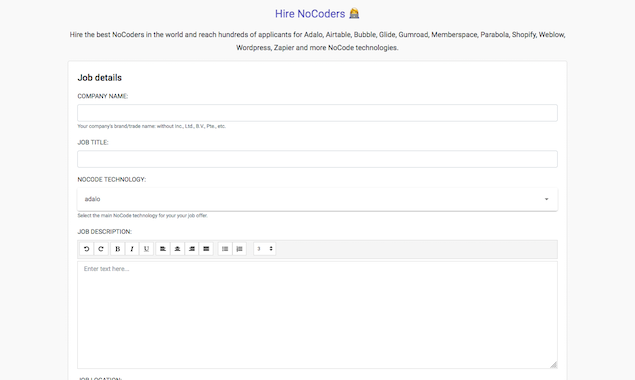Redo the last edit in description editor

point(101,249)
